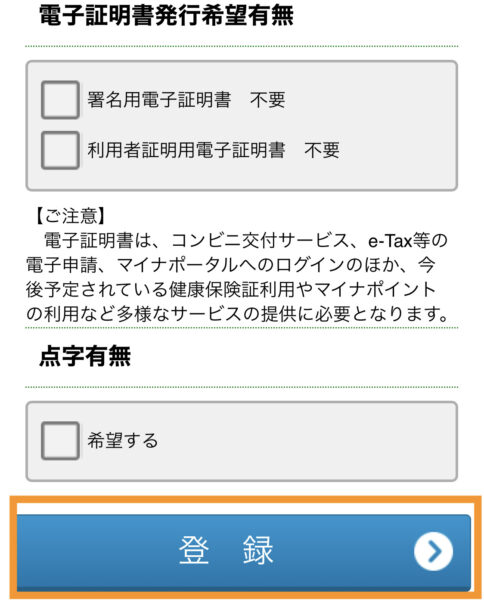Click the 電子証明書発行希望有無 section heading
Image resolution: width=484 pixels, height=600 pixels.
(166, 16)
